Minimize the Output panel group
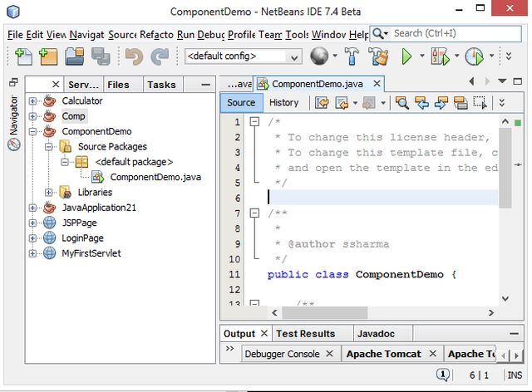This screenshot has height=392, width=532. pyautogui.click(x=514, y=334)
